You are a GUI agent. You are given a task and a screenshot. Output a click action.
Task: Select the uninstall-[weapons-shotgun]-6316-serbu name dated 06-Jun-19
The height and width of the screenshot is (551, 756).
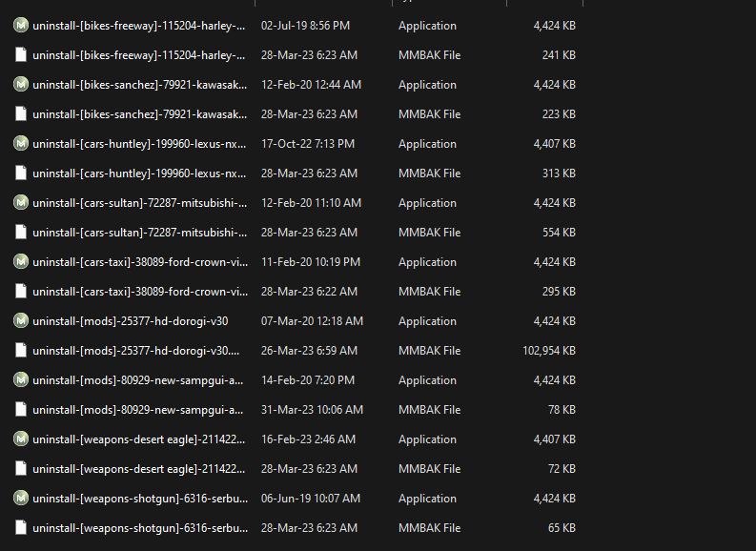point(140,499)
